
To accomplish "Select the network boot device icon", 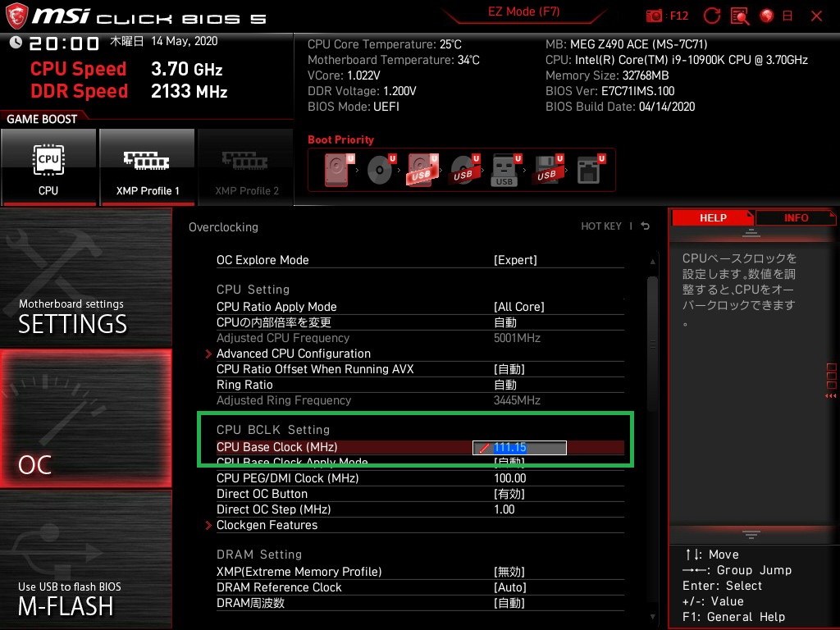I will 591,170.
